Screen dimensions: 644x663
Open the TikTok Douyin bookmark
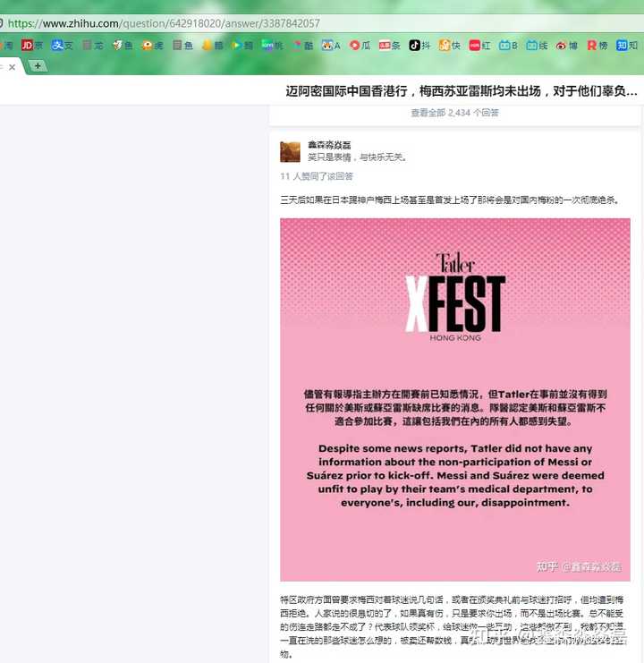tap(419, 46)
